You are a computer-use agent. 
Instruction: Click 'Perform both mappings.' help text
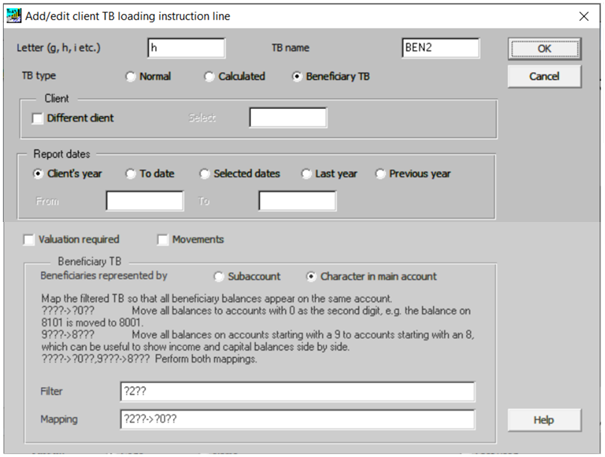206,359
